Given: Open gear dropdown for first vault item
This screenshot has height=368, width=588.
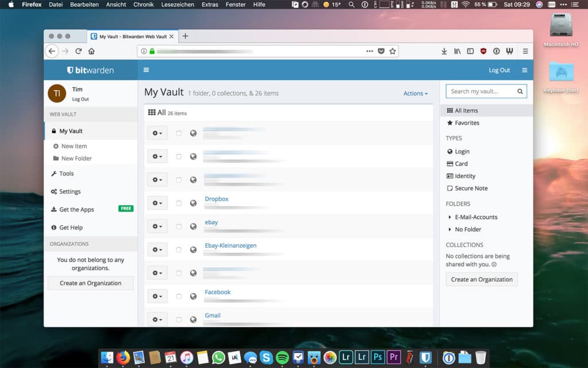Looking at the screenshot, I should point(157,133).
